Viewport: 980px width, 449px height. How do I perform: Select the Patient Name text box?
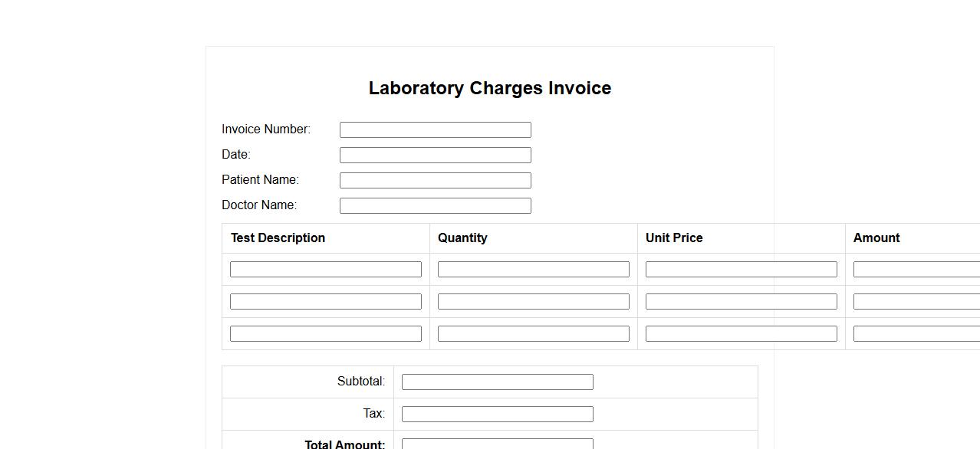point(435,180)
